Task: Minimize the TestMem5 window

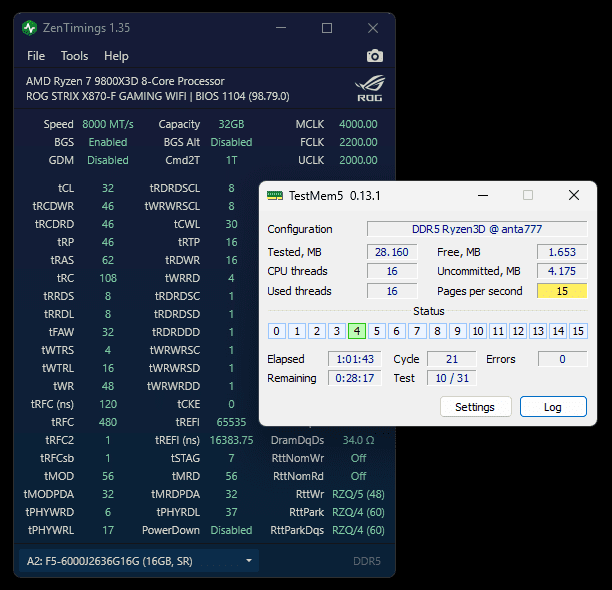Action: [x=483, y=195]
